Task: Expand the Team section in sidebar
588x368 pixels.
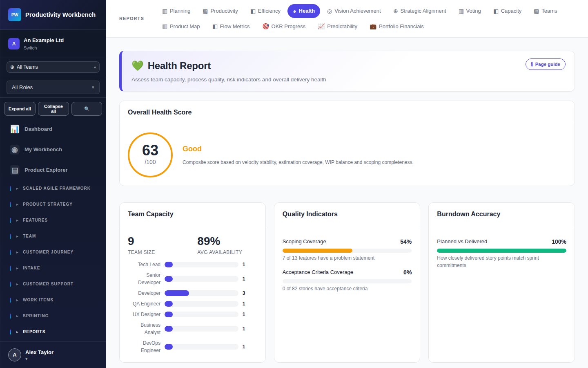Action: click(x=53, y=236)
